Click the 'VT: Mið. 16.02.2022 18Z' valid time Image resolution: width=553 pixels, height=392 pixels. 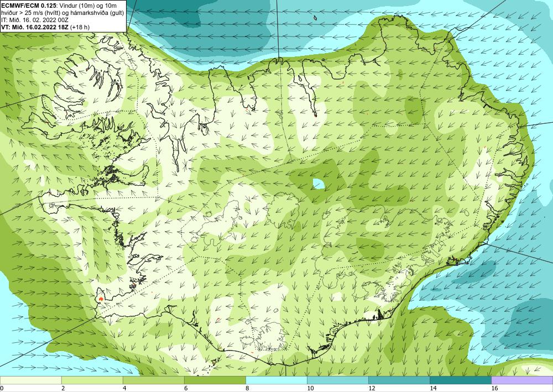[x=35, y=27]
